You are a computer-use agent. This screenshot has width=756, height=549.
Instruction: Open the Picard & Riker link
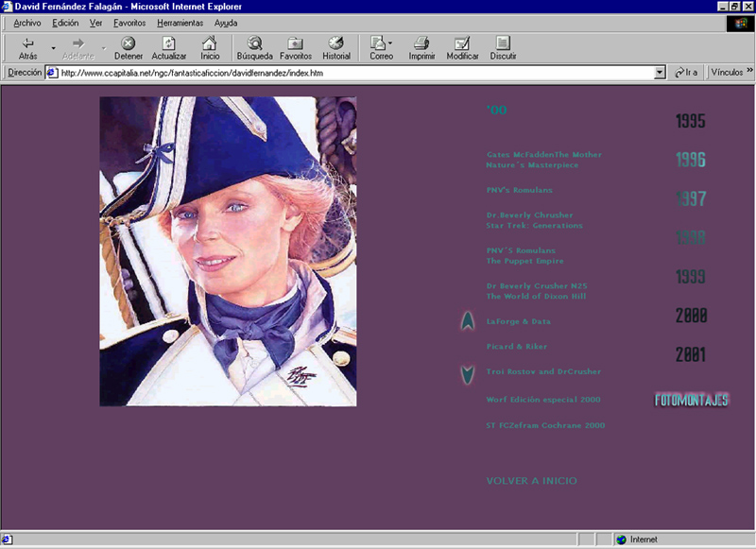click(516, 347)
